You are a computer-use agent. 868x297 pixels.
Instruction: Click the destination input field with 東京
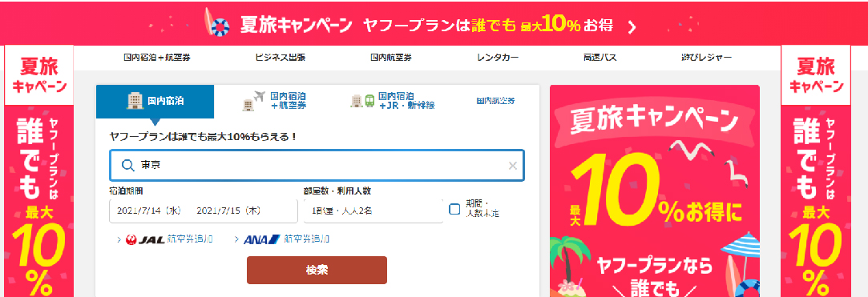(317, 166)
